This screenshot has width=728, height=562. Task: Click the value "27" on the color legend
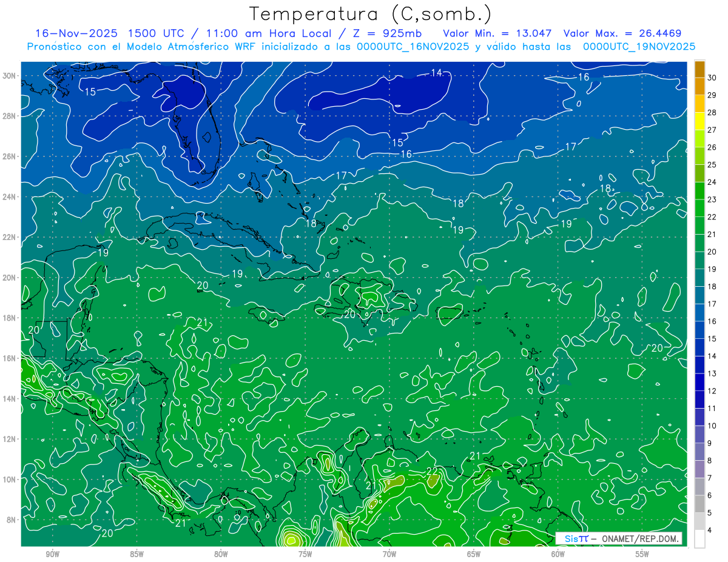pyautogui.click(x=712, y=130)
